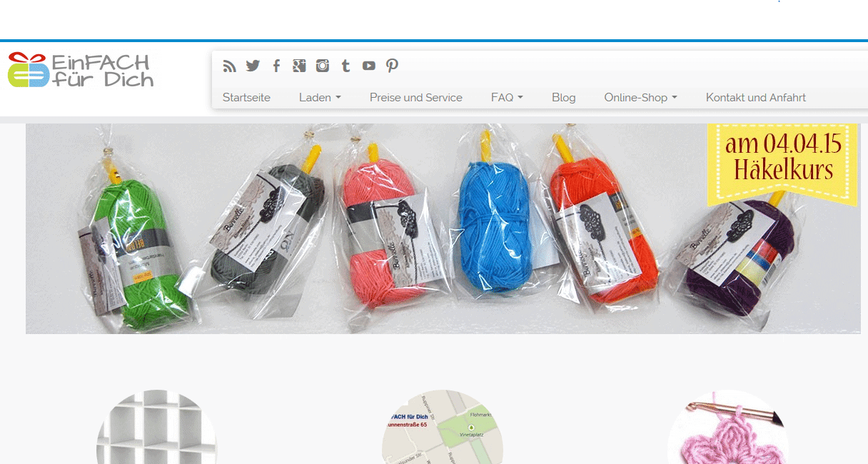The height and width of the screenshot is (464, 868).
Task: Visit the Twitter profile icon
Action: coord(253,66)
